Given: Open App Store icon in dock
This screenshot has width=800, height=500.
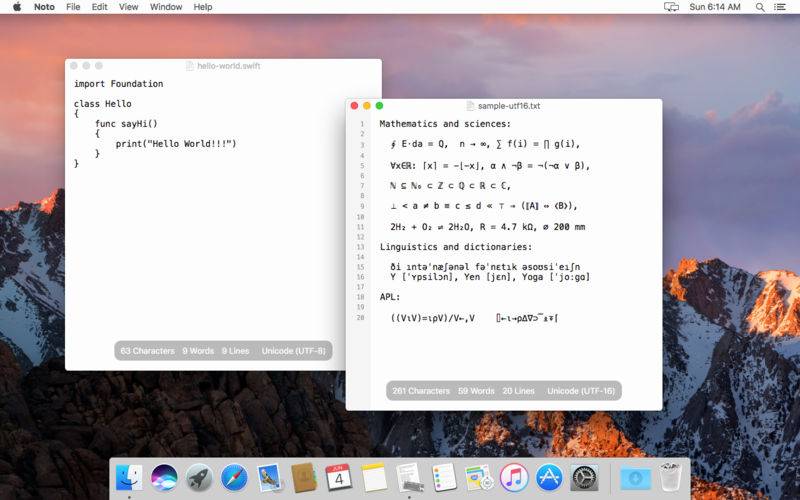Looking at the screenshot, I should tap(549, 478).
